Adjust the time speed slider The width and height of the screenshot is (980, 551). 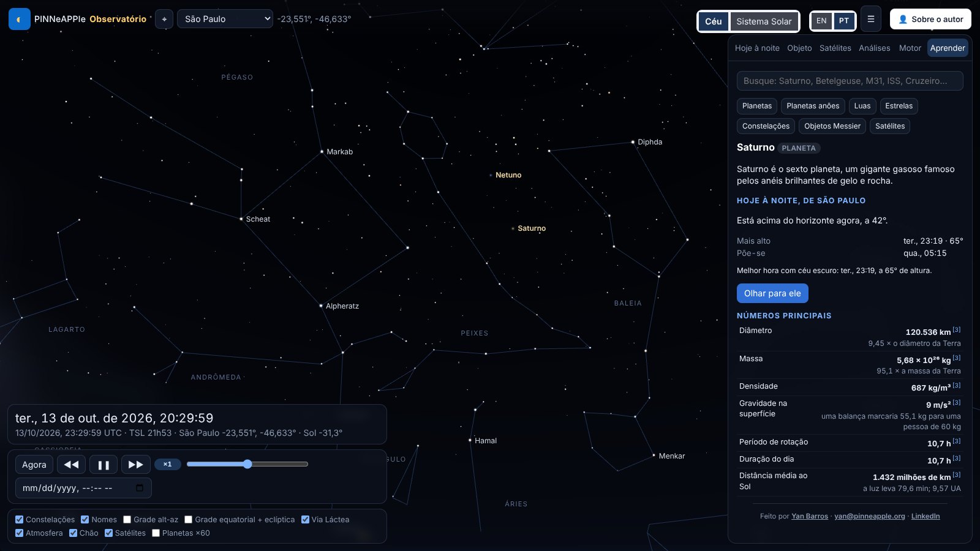pos(247,464)
